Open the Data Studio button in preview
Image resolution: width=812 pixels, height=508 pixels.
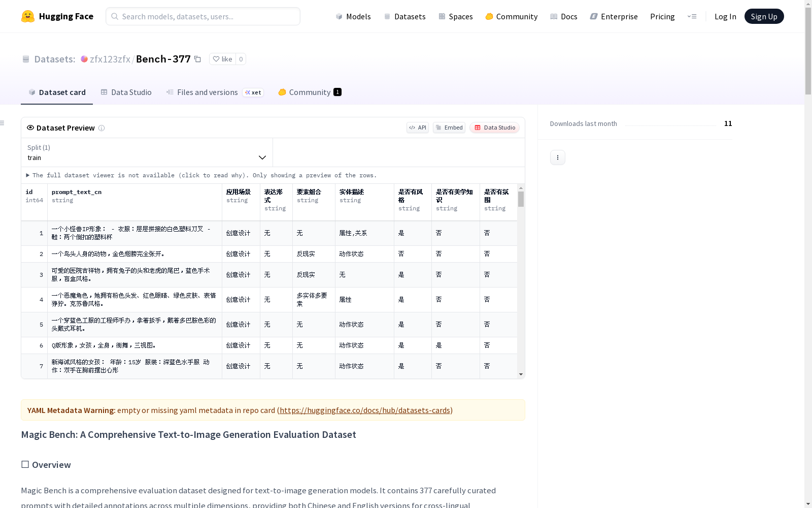click(495, 128)
